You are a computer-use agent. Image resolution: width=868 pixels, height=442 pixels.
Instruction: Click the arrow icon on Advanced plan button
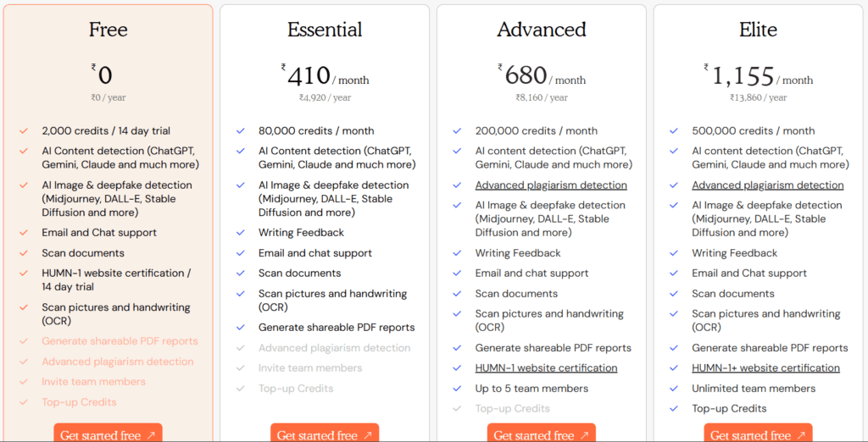[x=584, y=435]
